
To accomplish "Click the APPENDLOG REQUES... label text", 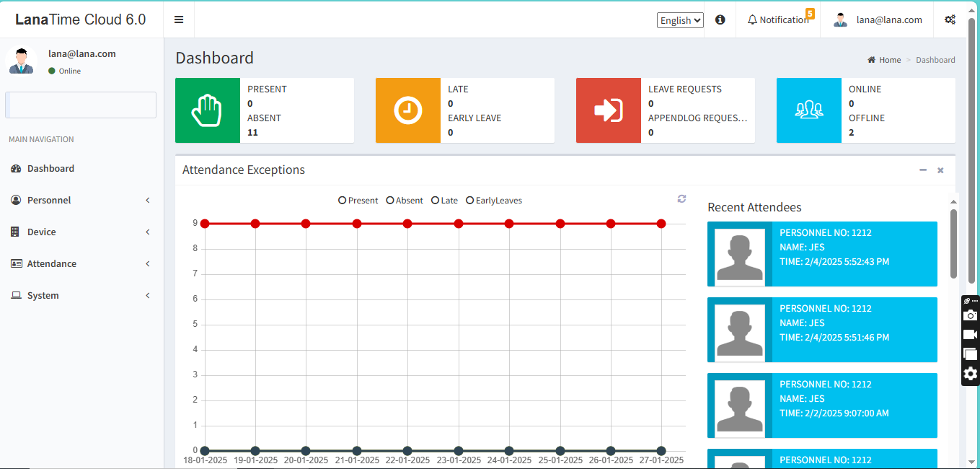I will [698, 118].
